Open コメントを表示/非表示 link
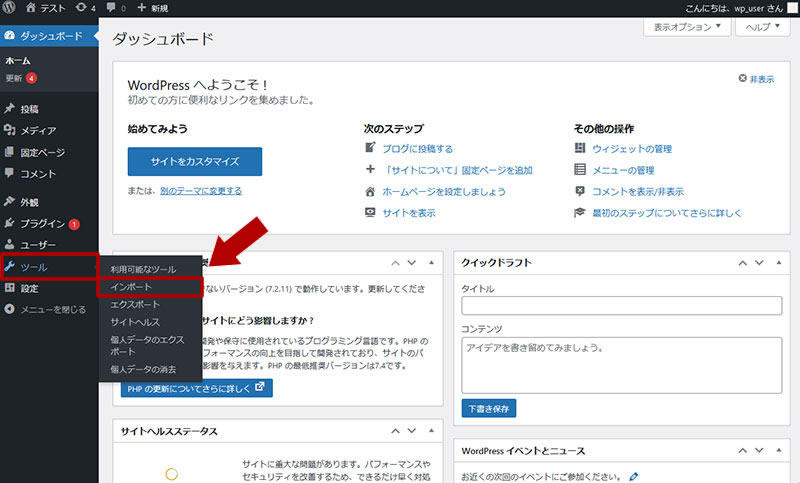Image resolution: width=800 pixels, height=483 pixels. point(638,192)
